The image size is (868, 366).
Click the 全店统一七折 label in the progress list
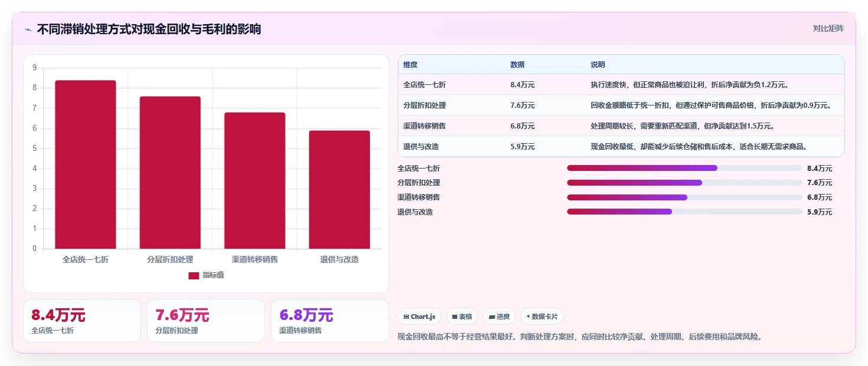(419, 169)
